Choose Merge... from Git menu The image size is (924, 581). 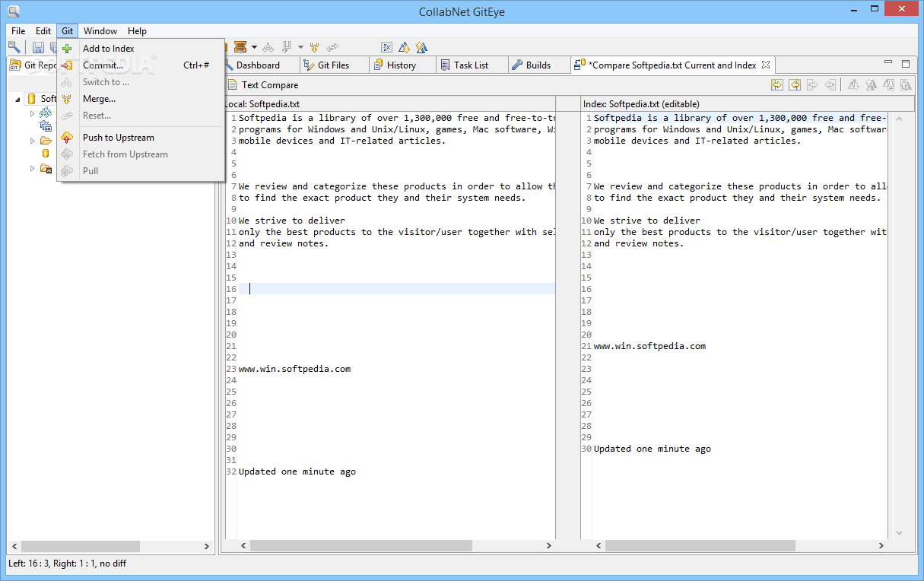(141, 99)
